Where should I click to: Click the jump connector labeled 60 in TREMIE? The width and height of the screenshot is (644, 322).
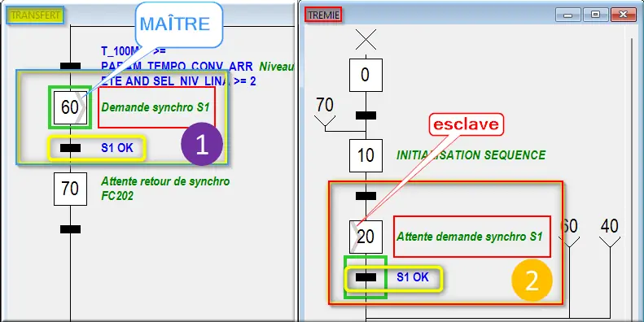[x=569, y=233]
